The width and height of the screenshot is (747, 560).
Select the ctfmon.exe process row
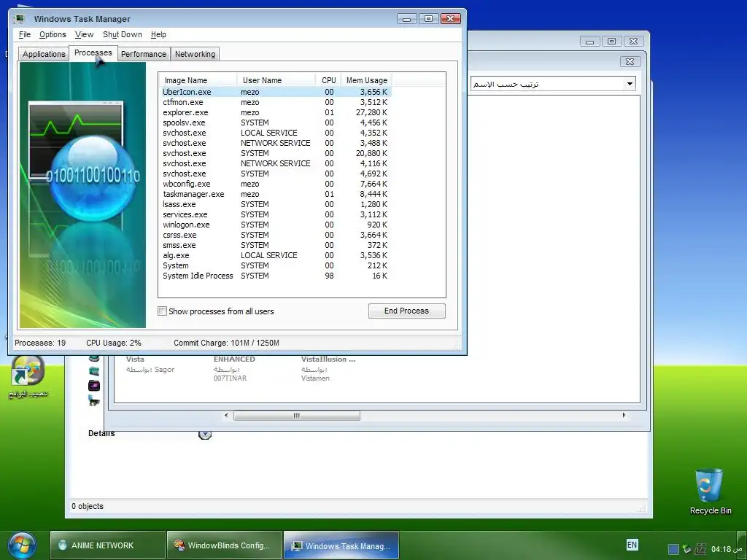275,102
